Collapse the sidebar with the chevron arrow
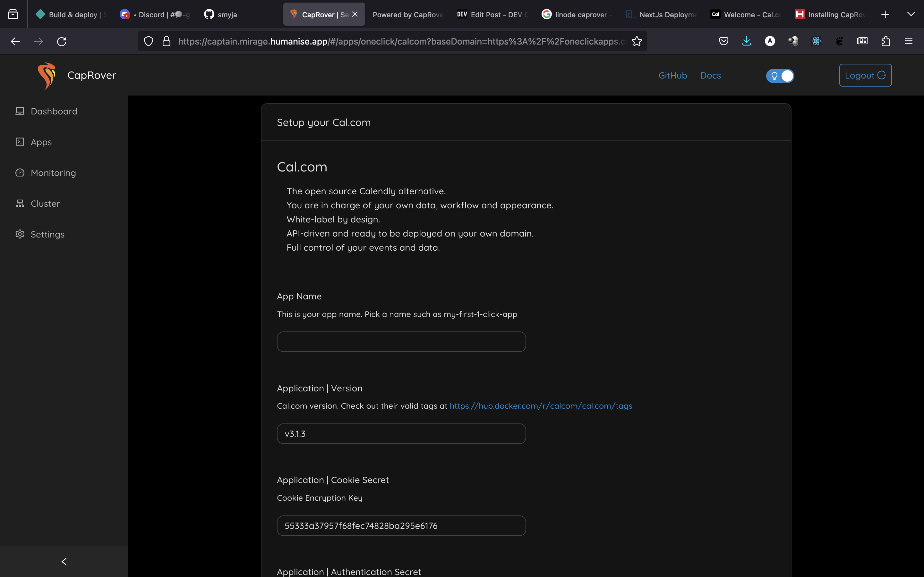Screen dimensions: 924x577 click(x=64, y=561)
